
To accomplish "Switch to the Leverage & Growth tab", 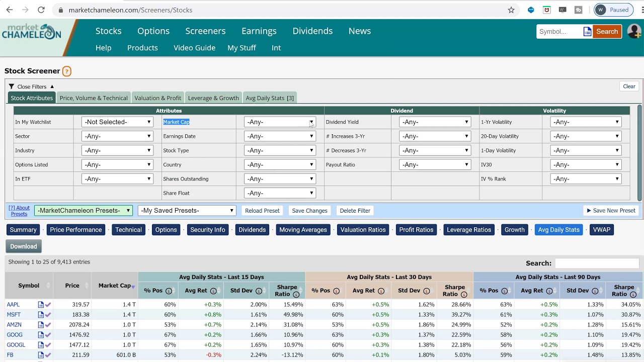I will pos(213,98).
